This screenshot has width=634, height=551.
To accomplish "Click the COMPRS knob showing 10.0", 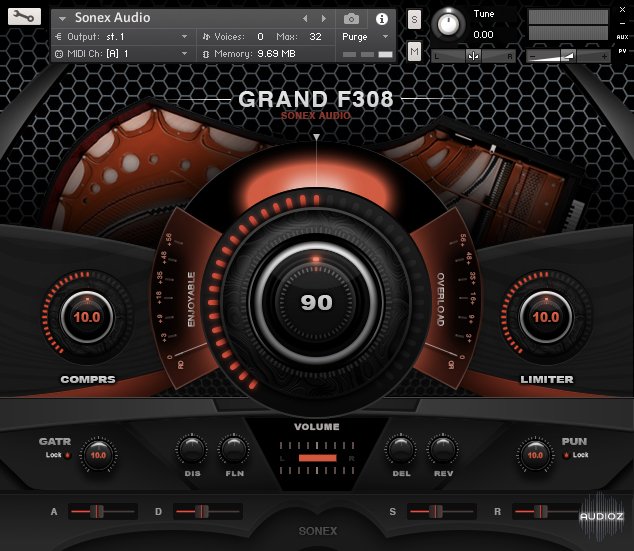I will 87,317.
